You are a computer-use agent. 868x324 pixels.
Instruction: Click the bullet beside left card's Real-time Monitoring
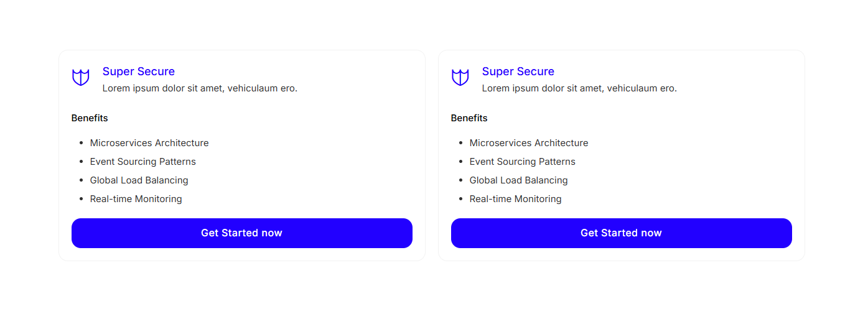(82, 199)
